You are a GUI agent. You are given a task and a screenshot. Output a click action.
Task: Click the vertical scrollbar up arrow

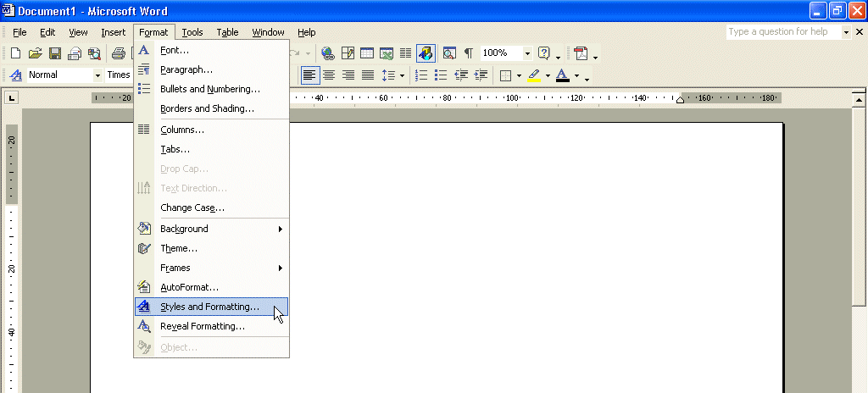(x=859, y=100)
